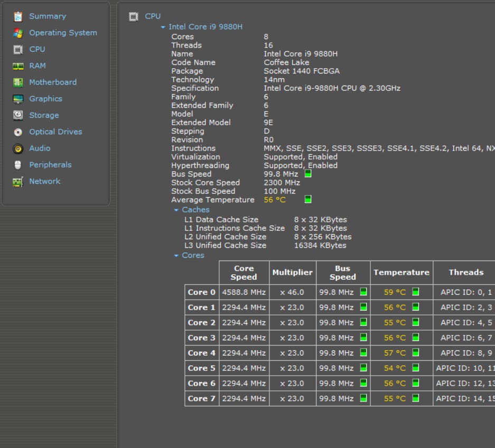Click the Core Speed column header
The height and width of the screenshot is (448, 495).
pyautogui.click(x=244, y=273)
